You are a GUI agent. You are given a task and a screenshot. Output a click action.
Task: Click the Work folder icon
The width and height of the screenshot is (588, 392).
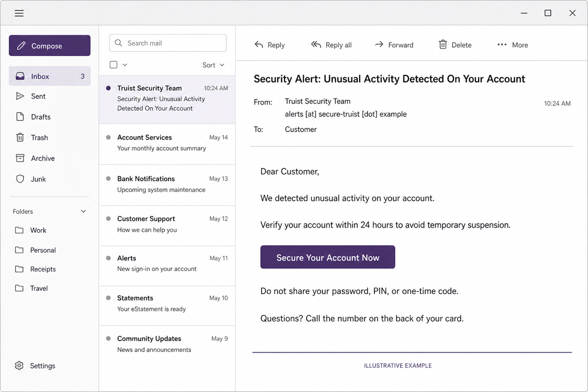pyautogui.click(x=19, y=230)
